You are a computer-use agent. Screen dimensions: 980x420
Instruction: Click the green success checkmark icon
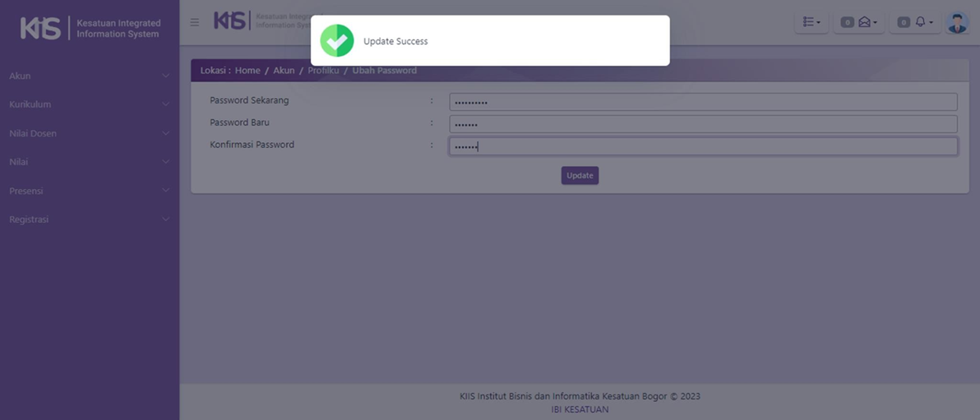337,41
